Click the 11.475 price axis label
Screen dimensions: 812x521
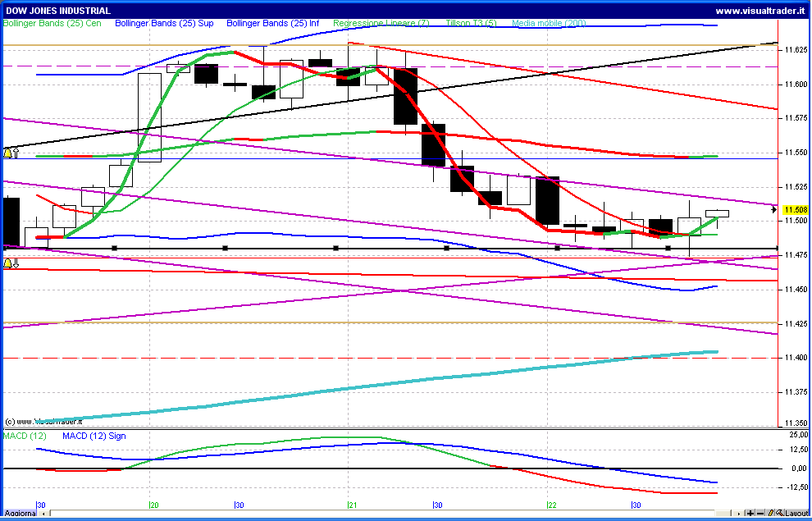pyautogui.click(x=796, y=255)
